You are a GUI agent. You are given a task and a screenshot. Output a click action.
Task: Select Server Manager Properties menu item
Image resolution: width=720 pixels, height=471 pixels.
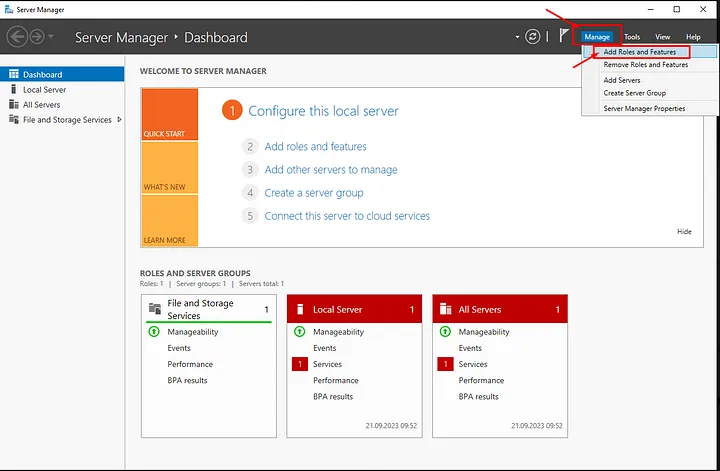[644, 108]
